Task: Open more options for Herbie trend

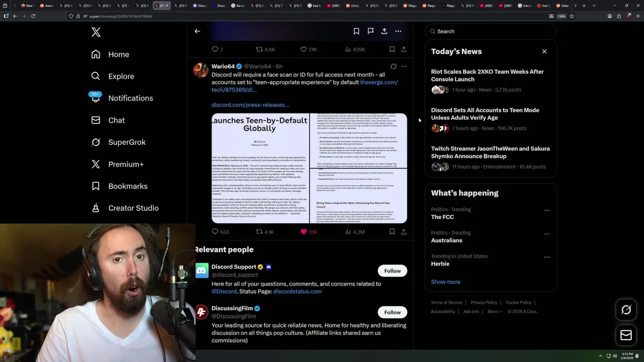Action: pyautogui.click(x=547, y=257)
